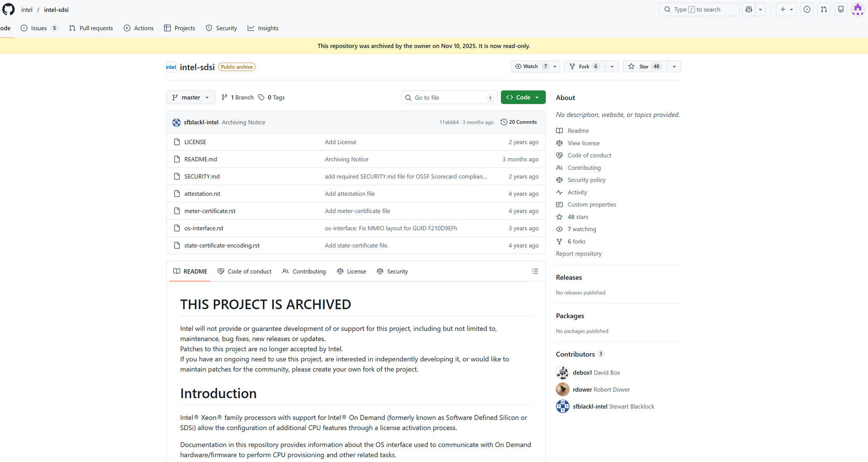This screenshot has height=462, width=868.
Task: Open GitHub homepage via Octocat logo
Action: (x=9, y=9)
